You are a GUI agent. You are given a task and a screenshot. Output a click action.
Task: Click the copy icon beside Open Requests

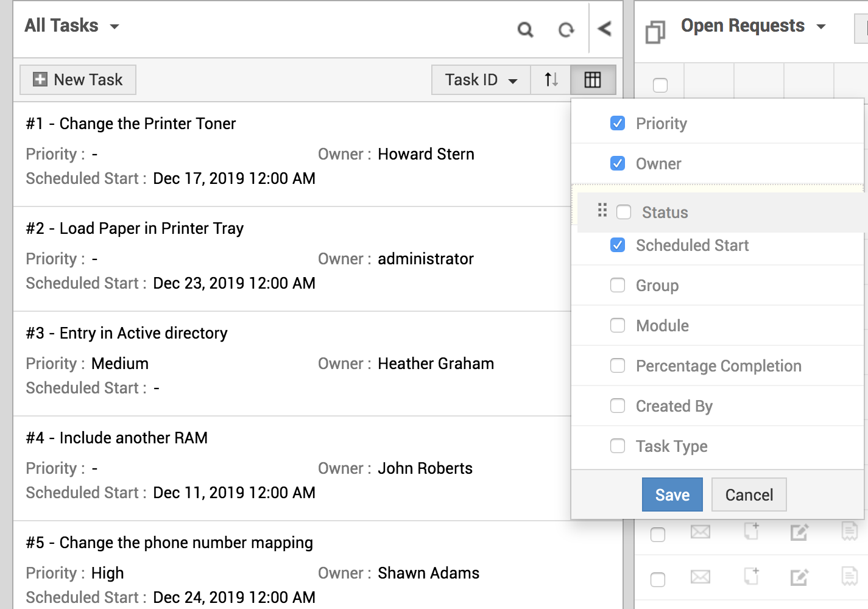655,32
